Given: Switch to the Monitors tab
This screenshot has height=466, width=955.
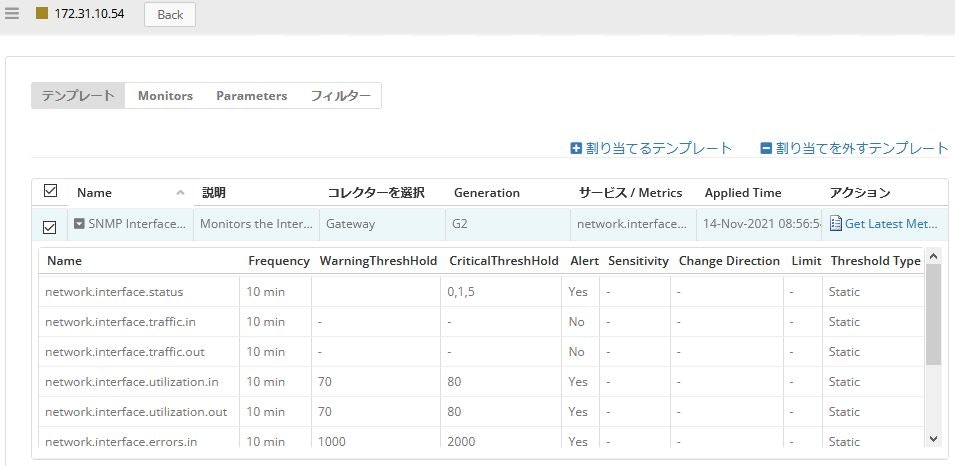Looking at the screenshot, I should pyautogui.click(x=165, y=96).
